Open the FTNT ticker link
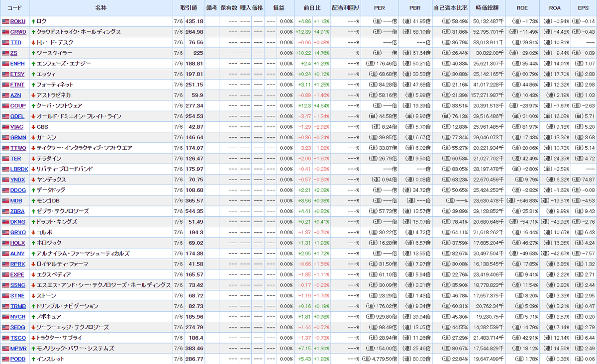Viewport: 597px width, 364px height. 18,85
